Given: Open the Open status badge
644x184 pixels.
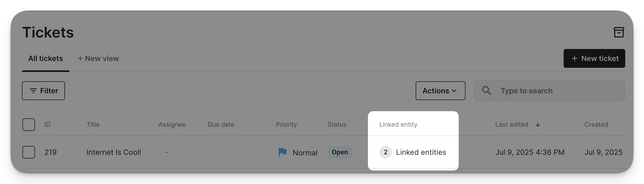Looking at the screenshot, I should pyautogui.click(x=340, y=152).
